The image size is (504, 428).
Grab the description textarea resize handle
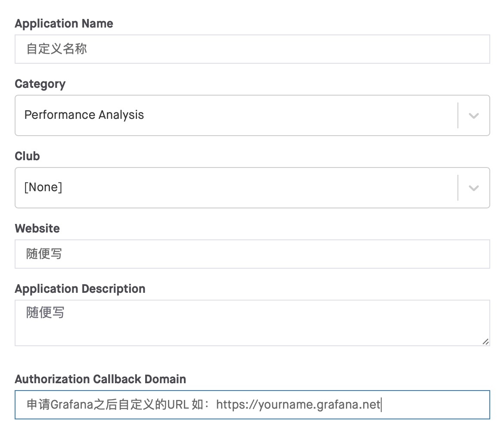485,341
